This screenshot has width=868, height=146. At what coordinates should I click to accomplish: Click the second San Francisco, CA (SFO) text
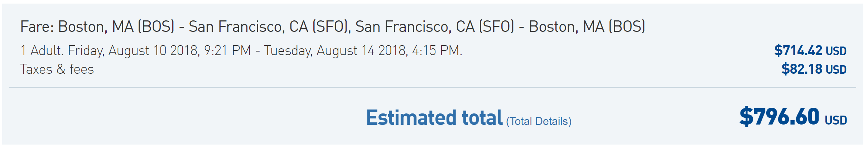(x=435, y=27)
